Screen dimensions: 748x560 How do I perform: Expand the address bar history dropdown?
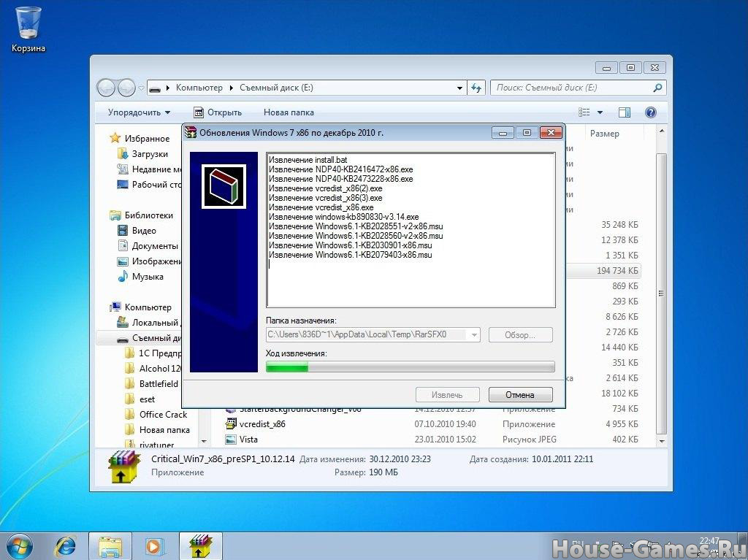pos(459,88)
